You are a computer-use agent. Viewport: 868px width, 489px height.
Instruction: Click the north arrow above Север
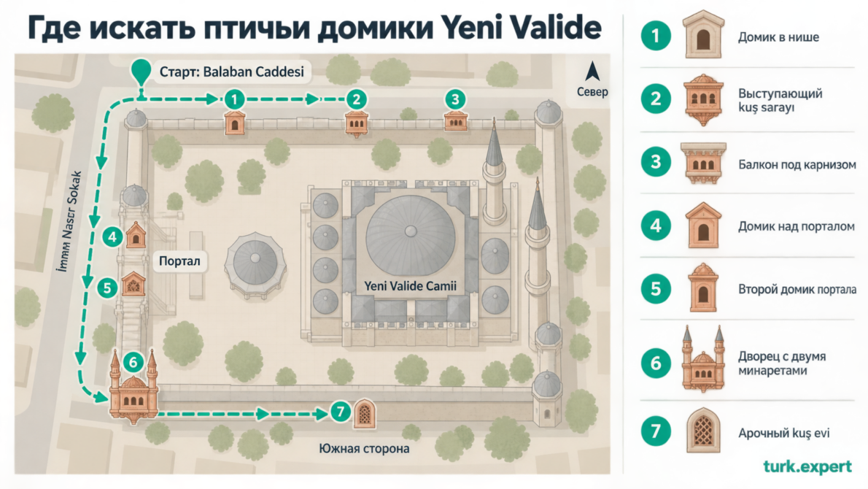[x=592, y=72]
